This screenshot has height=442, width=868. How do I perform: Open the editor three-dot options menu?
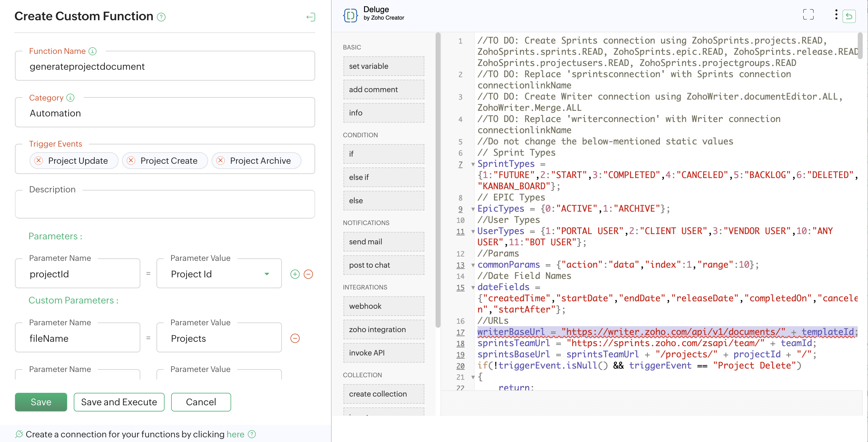click(836, 15)
